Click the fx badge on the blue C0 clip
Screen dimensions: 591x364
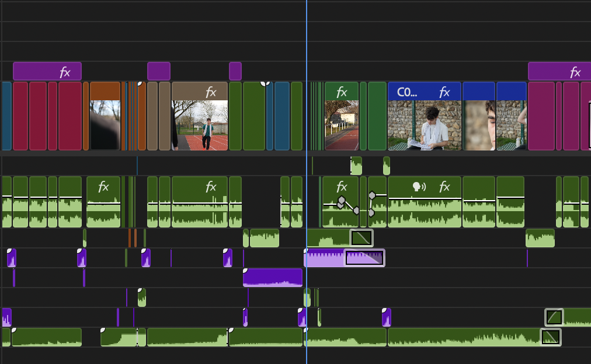click(x=444, y=92)
